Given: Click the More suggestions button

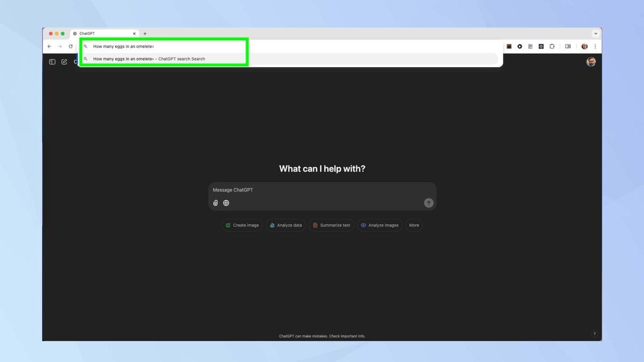Looking at the screenshot, I should 414,225.
